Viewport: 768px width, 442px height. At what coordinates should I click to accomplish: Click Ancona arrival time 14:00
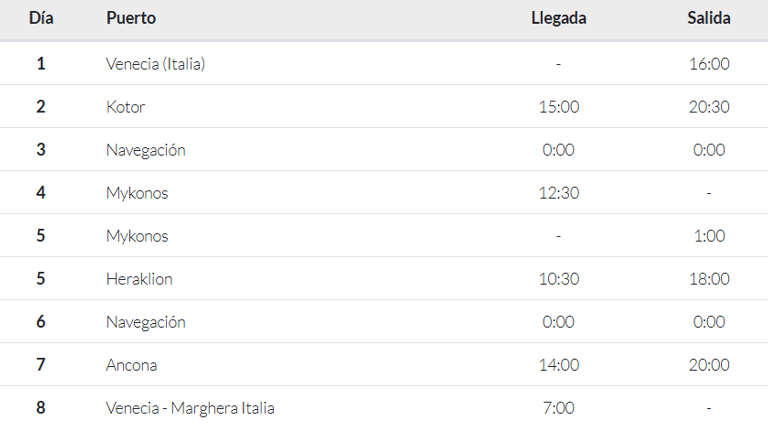[559, 365]
